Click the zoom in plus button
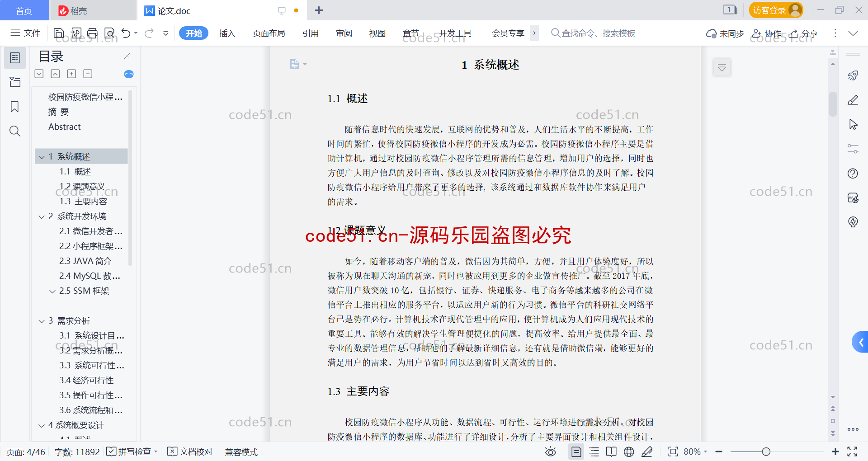The height and width of the screenshot is (461, 868). tap(835, 452)
